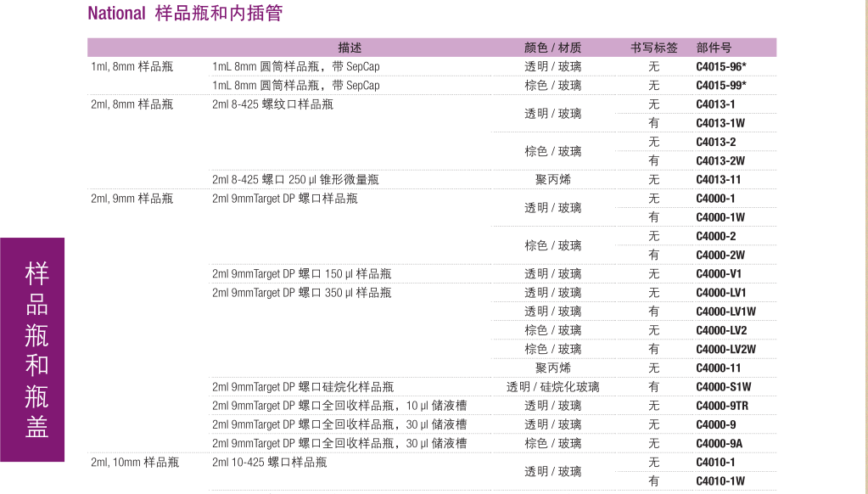This screenshot has width=868, height=494.
Task: Click part number C4010-1
Action: click(x=716, y=462)
